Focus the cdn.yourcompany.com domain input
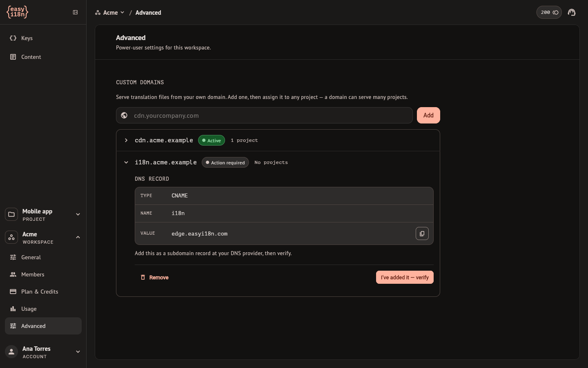This screenshot has height=368, width=588. (x=264, y=115)
